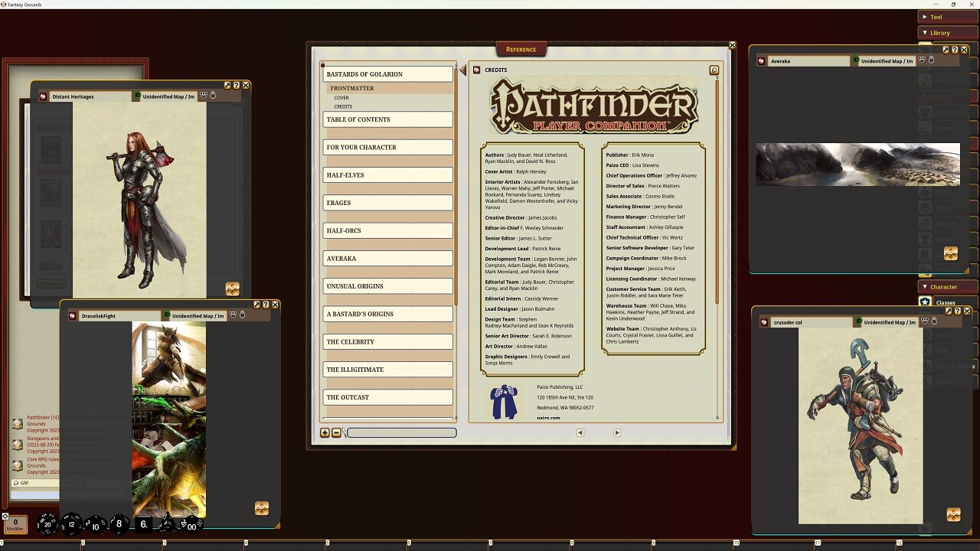Click the gold compass icon on the Averaka window

pyautogui.click(x=950, y=254)
